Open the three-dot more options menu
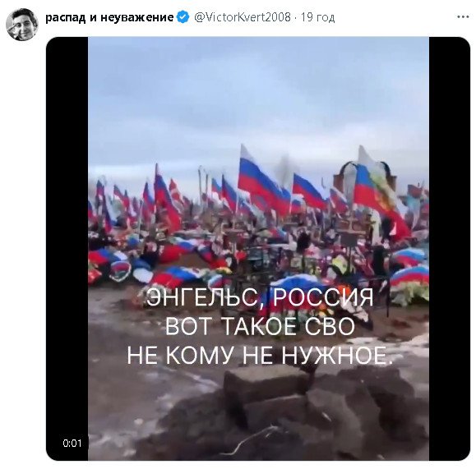The image size is (476, 469). (463, 17)
